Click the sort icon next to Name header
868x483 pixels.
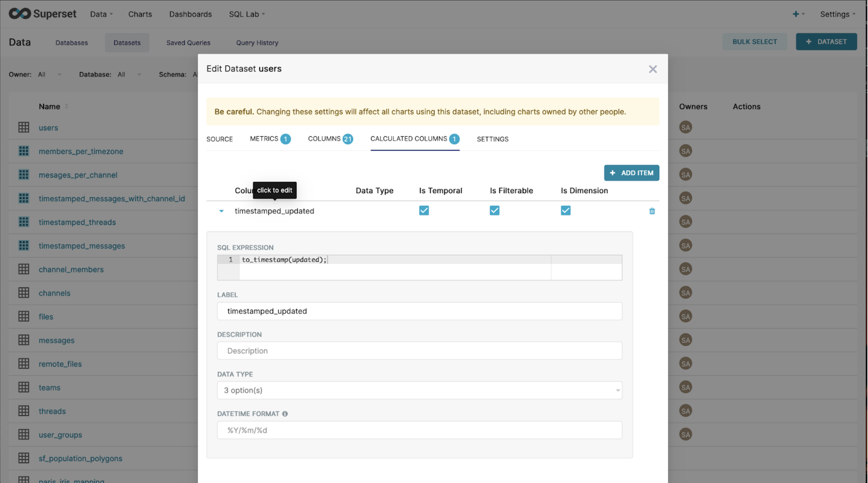click(x=67, y=107)
